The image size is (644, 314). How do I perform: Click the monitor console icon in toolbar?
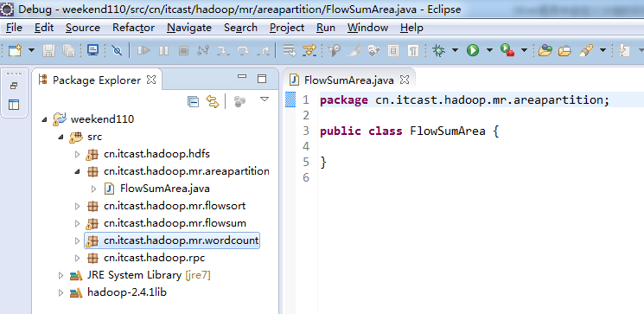tap(93, 50)
